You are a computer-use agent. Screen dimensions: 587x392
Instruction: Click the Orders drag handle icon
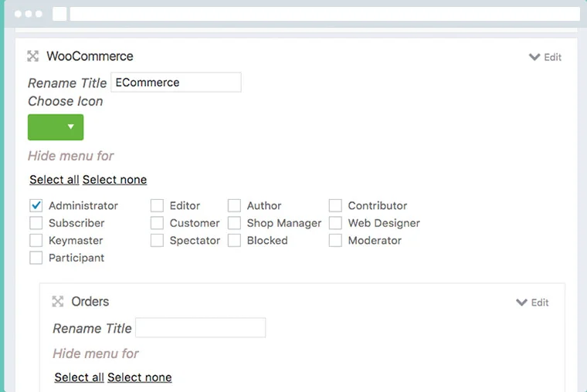(58, 302)
